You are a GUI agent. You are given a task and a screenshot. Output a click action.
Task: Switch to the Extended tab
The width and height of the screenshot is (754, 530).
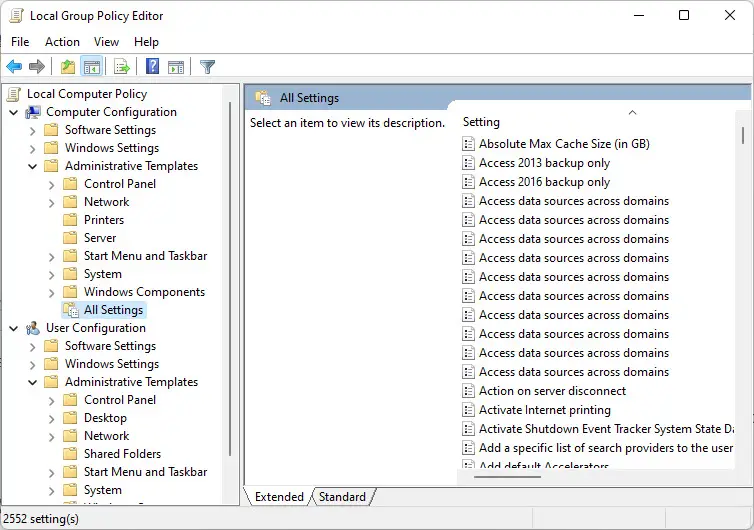coord(279,497)
